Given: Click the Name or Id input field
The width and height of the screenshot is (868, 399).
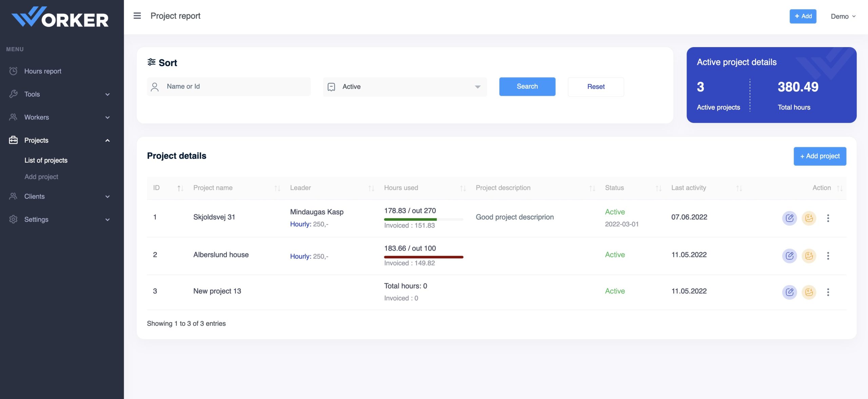Looking at the screenshot, I should pyautogui.click(x=229, y=87).
